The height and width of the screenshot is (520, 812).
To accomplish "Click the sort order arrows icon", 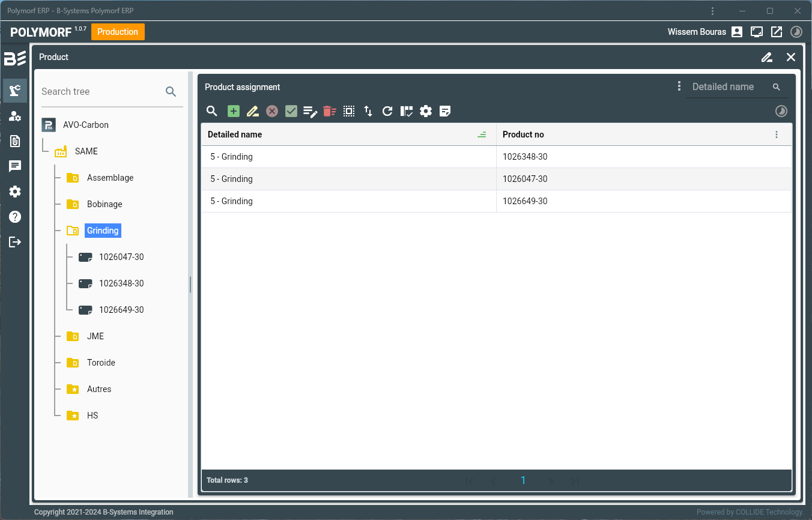I will click(368, 111).
